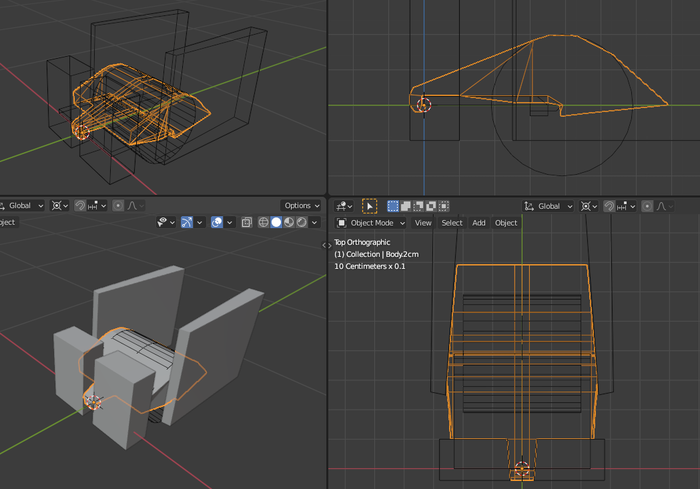
Task: Open the editor type selector in the bottom-right viewport
Action: click(x=345, y=206)
